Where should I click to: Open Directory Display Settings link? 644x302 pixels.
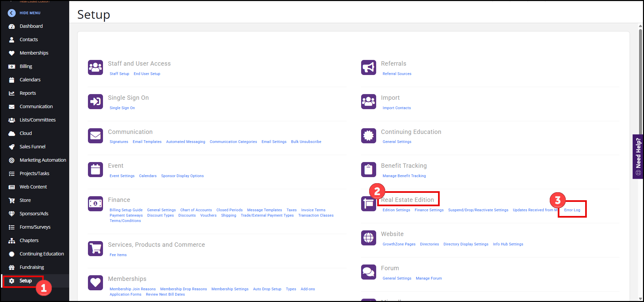[466, 244]
